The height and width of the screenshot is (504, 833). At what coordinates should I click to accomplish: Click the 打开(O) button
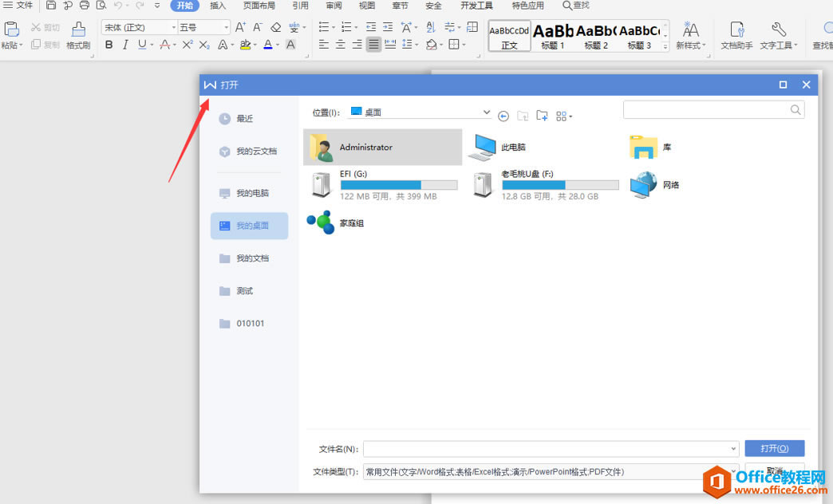tap(774, 448)
